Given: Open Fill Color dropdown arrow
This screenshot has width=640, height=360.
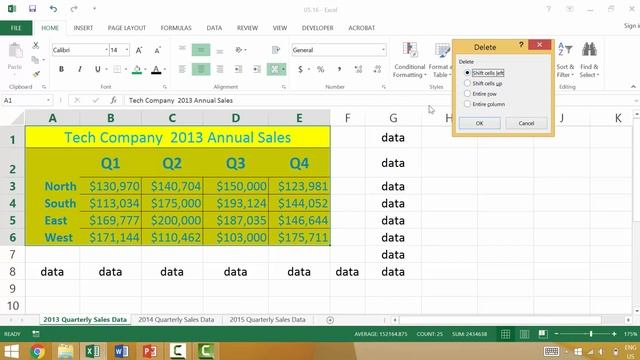Looking at the screenshot, I should pos(145,69).
